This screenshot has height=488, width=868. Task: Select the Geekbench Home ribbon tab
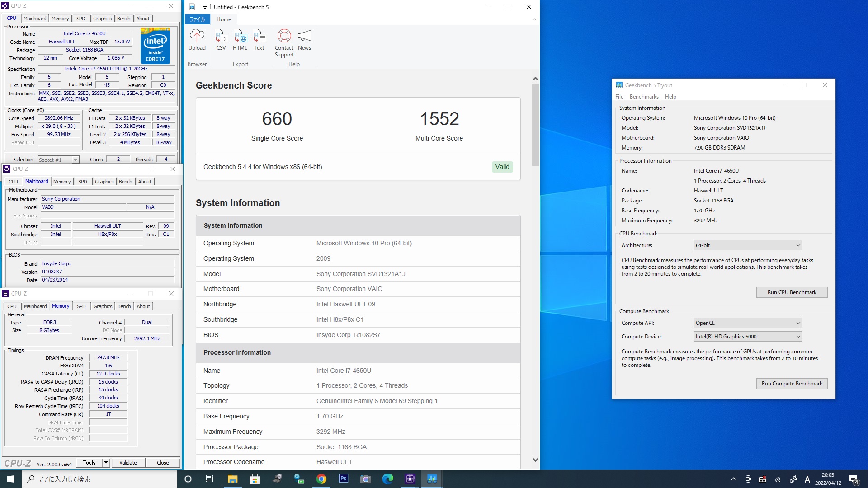pos(224,19)
